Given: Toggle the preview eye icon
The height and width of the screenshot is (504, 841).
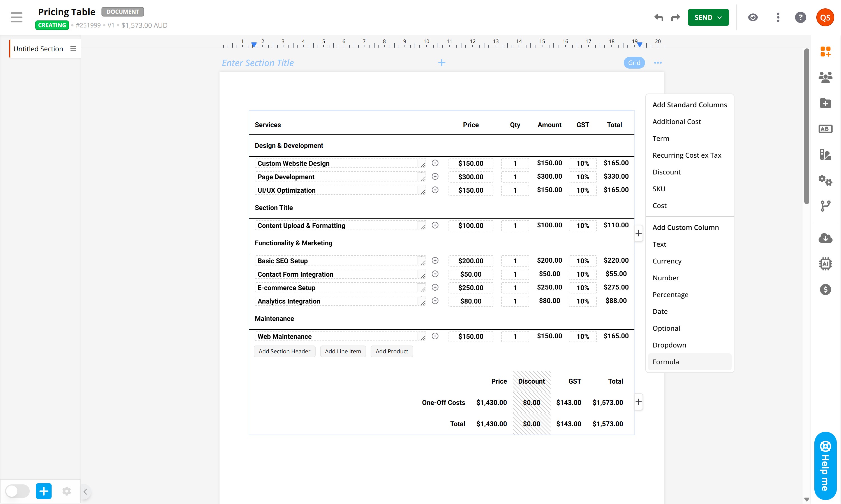Looking at the screenshot, I should click(x=753, y=17).
